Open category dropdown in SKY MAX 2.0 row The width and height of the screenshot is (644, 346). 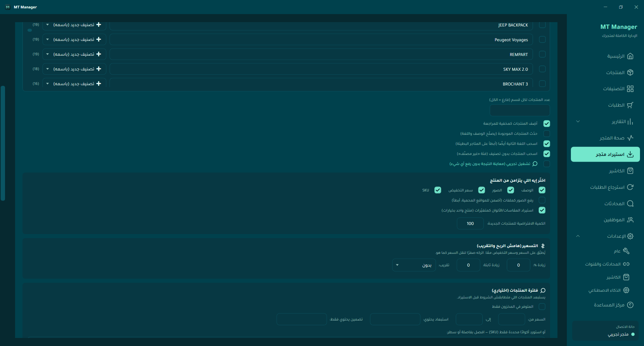tap(74, 69)
